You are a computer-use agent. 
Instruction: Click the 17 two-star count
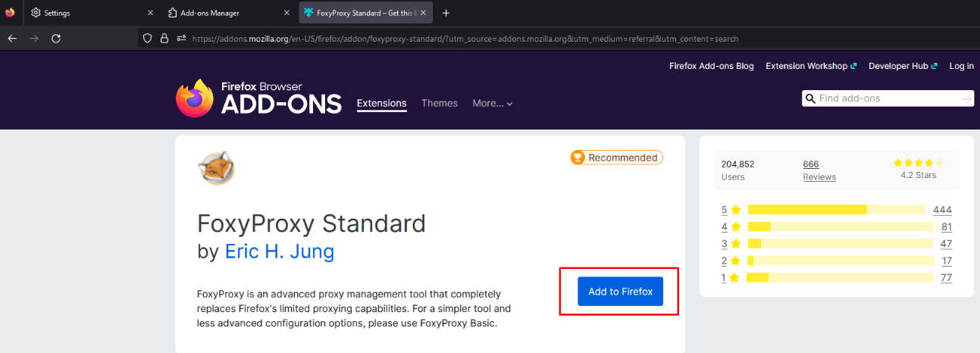(x=947, y=261)
